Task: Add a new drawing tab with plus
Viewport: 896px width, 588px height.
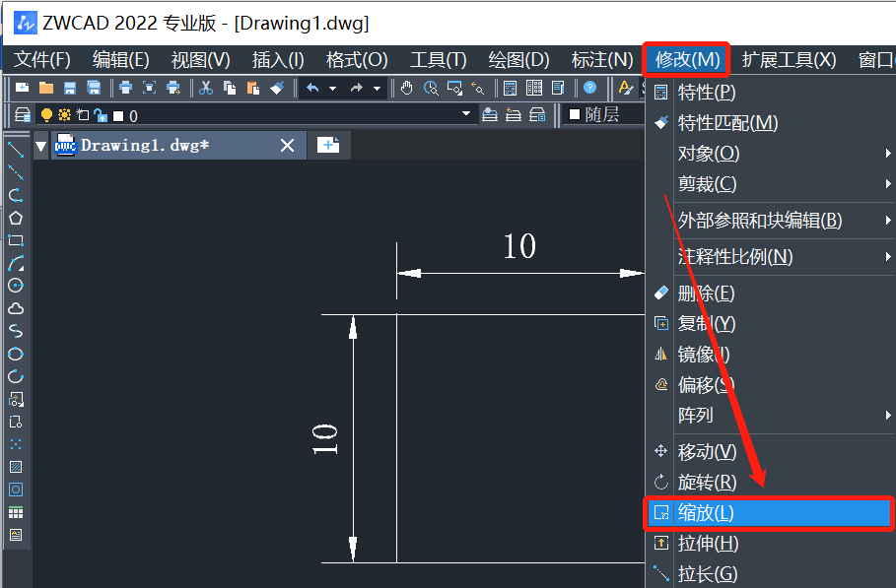Action: coord(328,145)
